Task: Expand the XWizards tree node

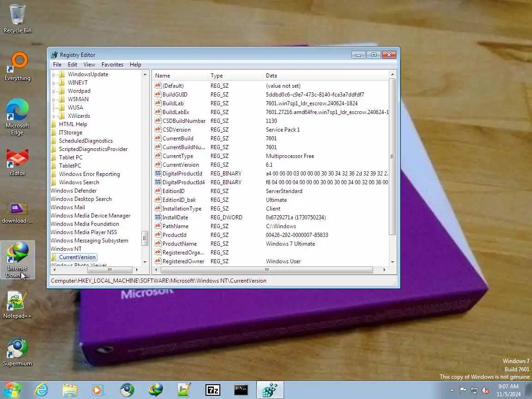Action: point(54,116)
